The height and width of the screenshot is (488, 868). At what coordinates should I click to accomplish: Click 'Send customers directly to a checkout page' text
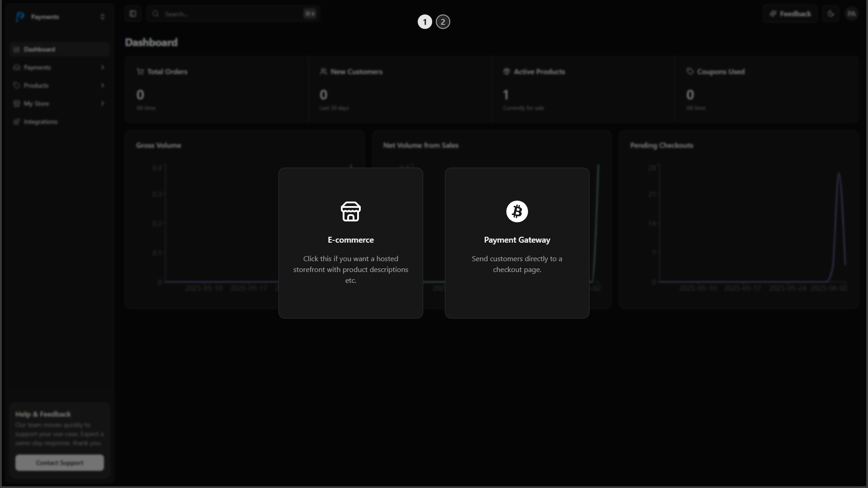517,264
